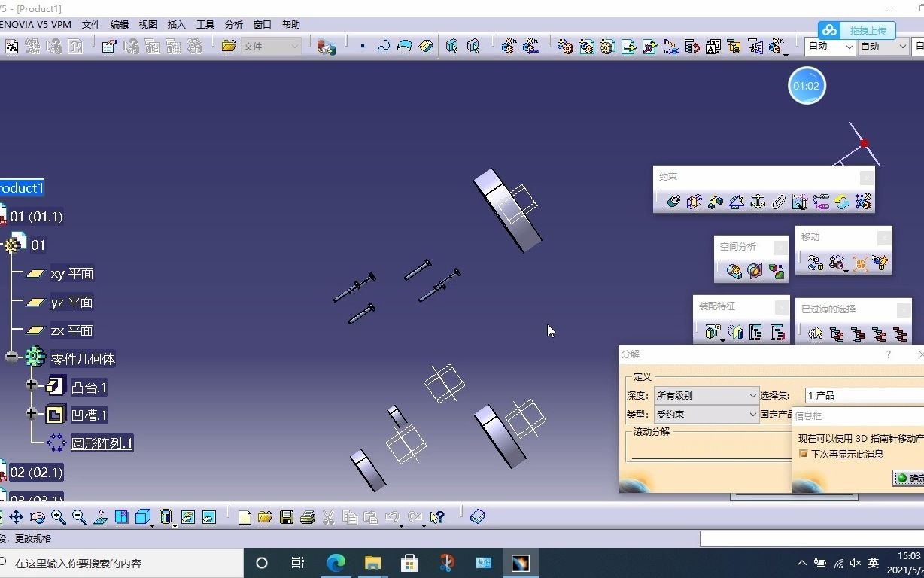The width and height of the screenshot is (924, 578).
Task: Select the Coincidence constraint tool
Action: [x=673, y=202]
